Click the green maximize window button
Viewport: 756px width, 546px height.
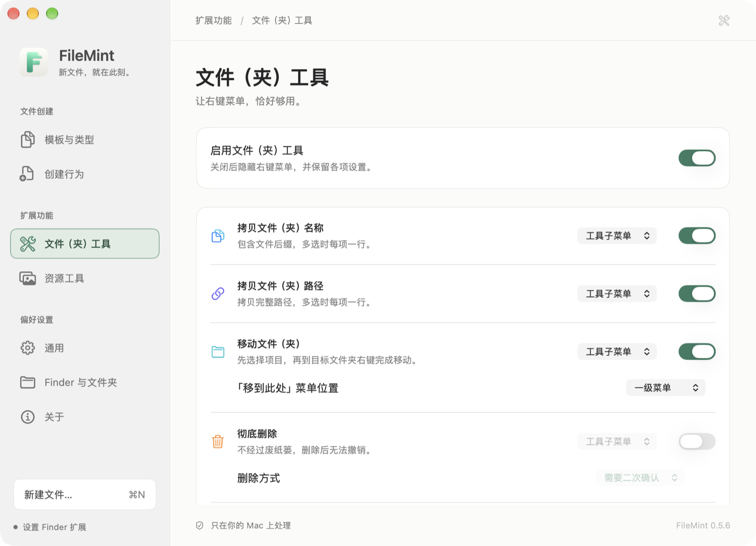(52, 13)
